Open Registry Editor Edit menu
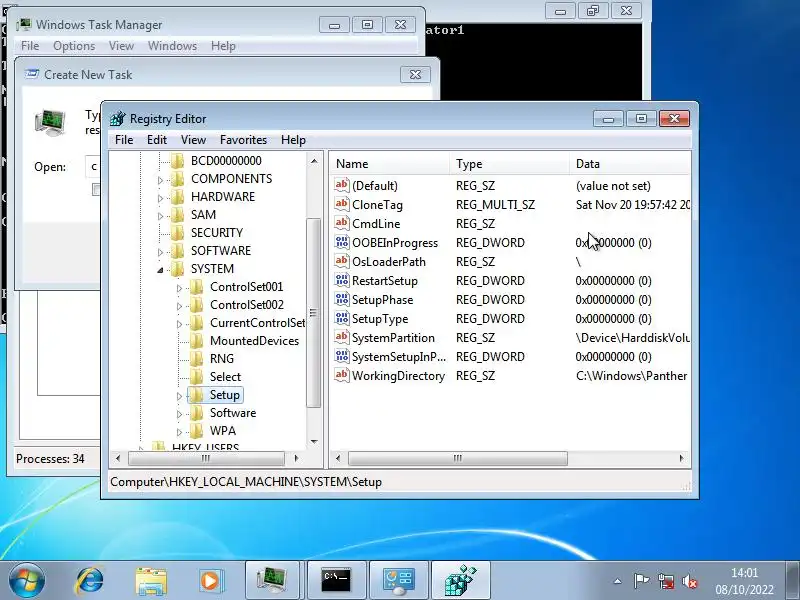 [x=157, y=140]
